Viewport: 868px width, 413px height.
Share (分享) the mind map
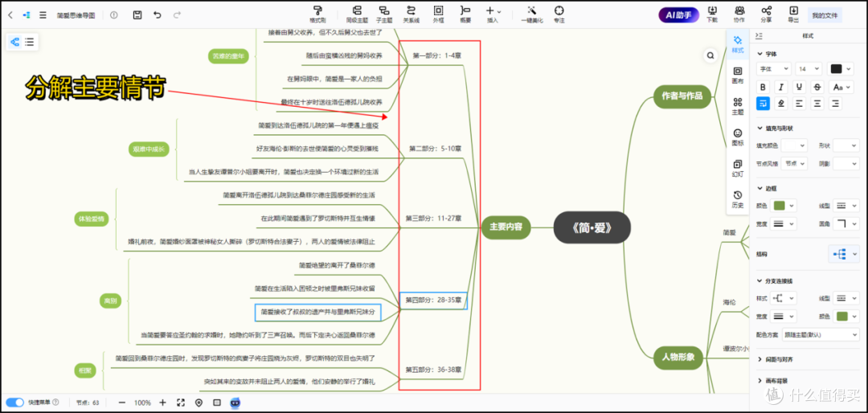coord(766,14)
